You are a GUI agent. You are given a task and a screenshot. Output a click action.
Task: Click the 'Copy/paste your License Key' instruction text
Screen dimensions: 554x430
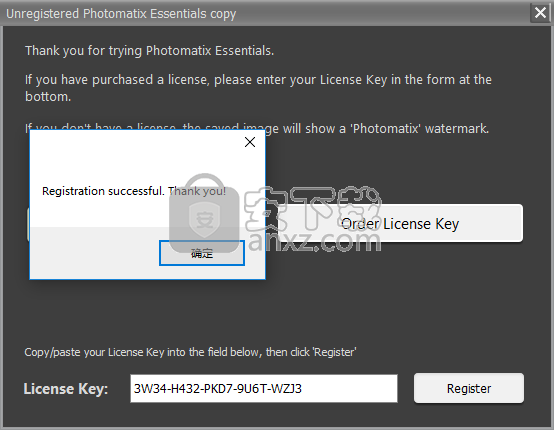click(x=190, y=352)
